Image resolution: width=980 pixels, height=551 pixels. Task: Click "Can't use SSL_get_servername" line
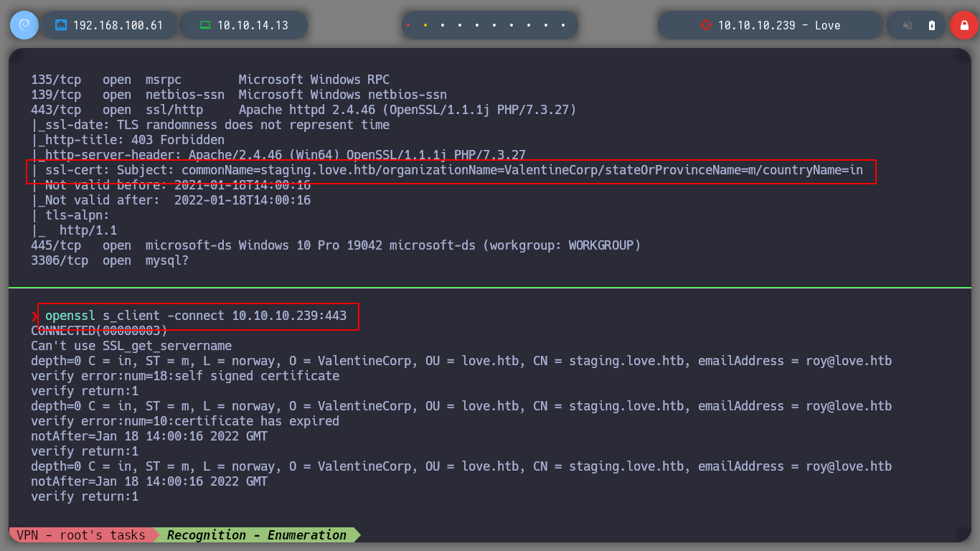131,346
